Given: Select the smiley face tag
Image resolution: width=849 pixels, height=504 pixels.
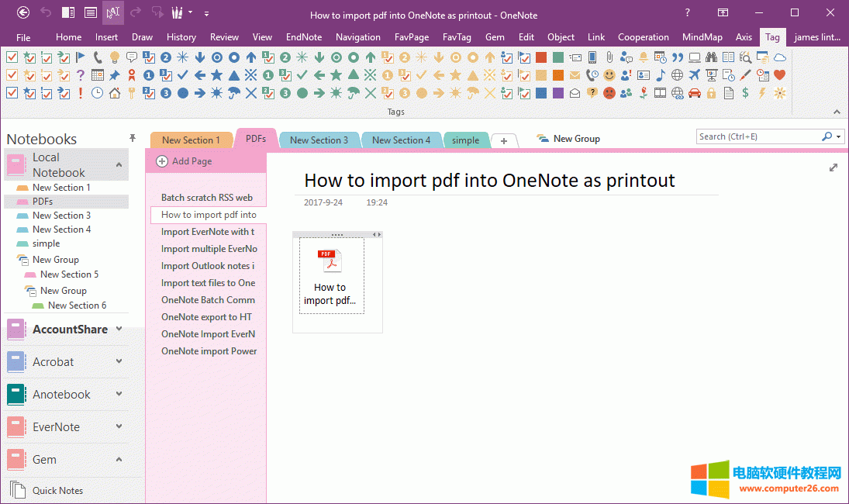Looking at the screenshot, I should 610,75.
